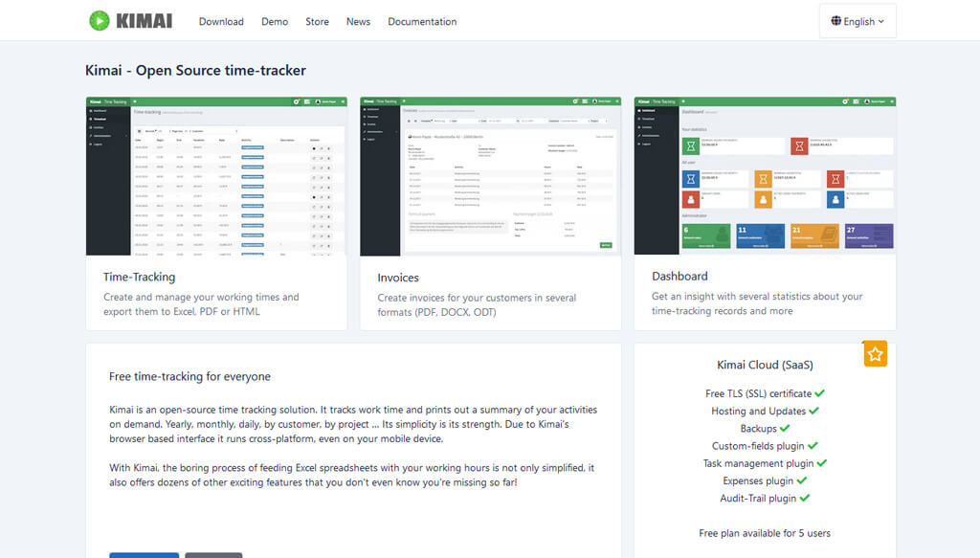Click checkmark next to Expenses plugin

802,480
